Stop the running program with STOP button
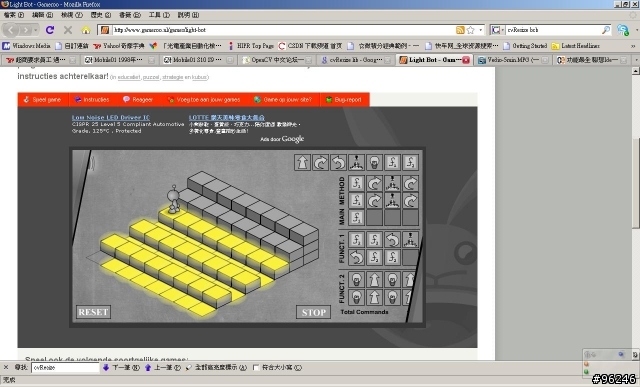 click(x=313, y=312)
